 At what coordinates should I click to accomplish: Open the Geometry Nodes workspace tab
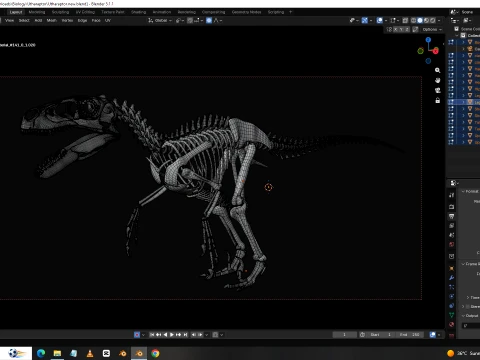(246, 12)
